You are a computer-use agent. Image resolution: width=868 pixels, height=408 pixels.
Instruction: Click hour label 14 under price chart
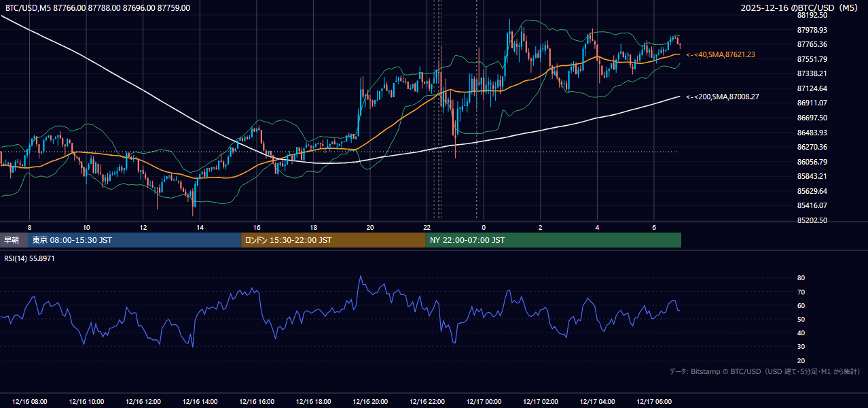pyautogui.click(x=200, y=227)
